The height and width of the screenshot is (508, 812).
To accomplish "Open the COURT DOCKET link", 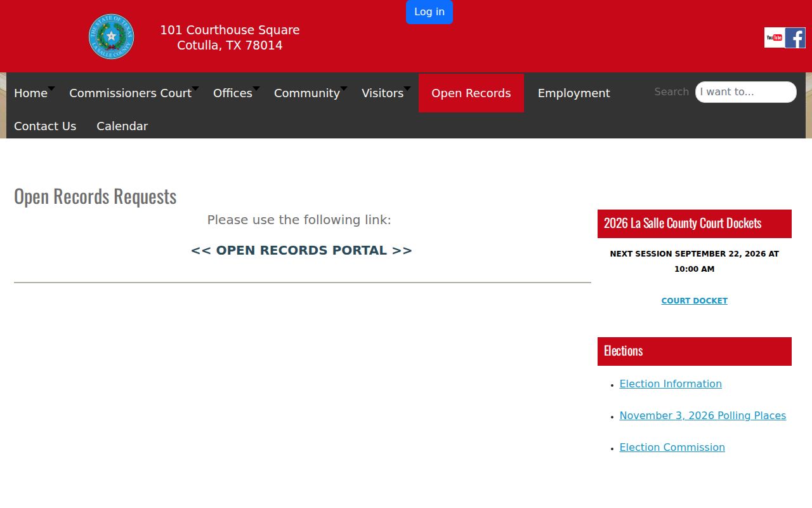I will [x=695, y=301].
